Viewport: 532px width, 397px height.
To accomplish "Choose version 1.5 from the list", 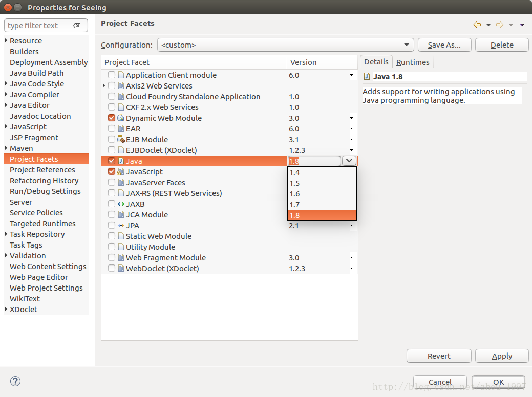I will (x=322, y=183).
